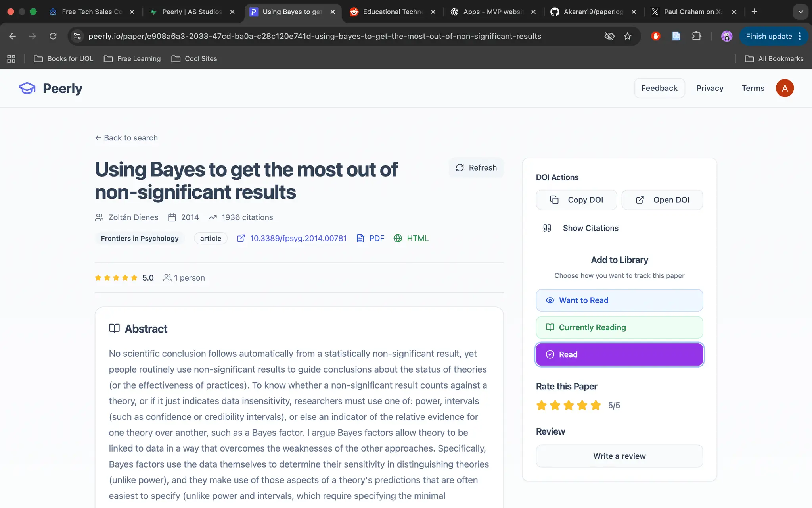This screenshot has height=508, width=812.
Task: Click the Frontiers in Psychology journal tag
Action: click(x=140, y=238)
